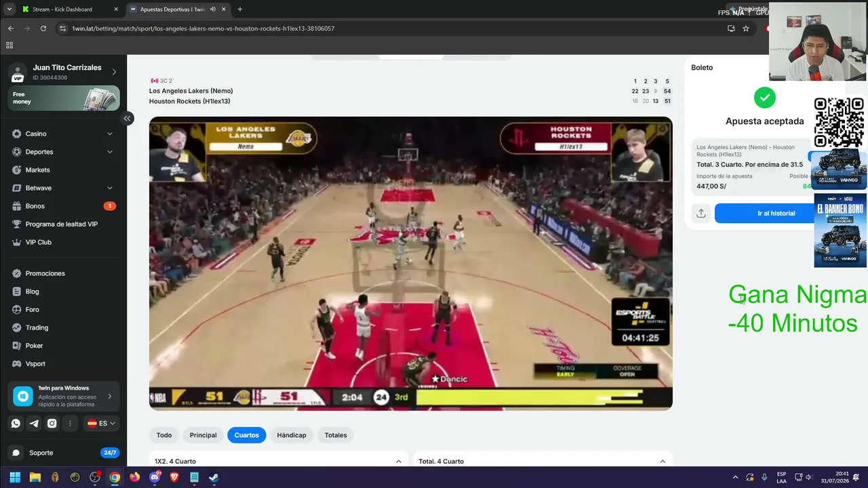Open the notification bell in taskbar
Image resolution: width=868 pixels, height=488 pixels.
(x=856, y=477)
